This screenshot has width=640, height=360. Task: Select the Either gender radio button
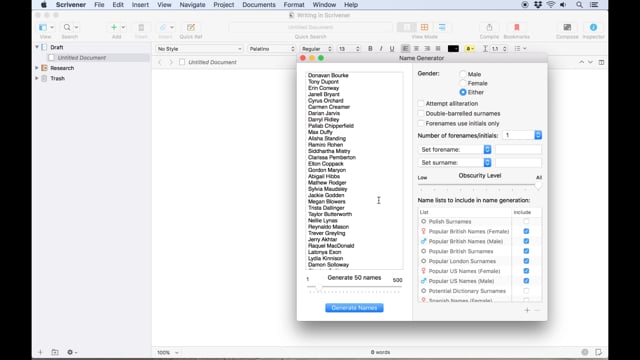coord(462,92)
